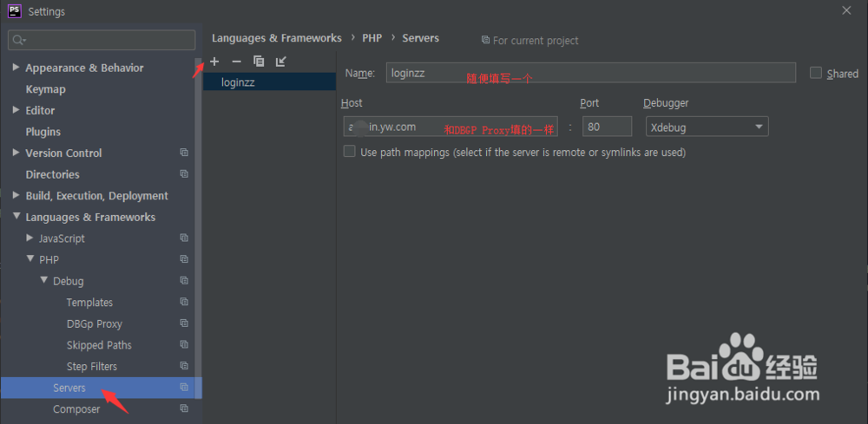Enable the Shared checkbox
The width and height of the screenshot is (868, 424).
click(x=815, y=73)
